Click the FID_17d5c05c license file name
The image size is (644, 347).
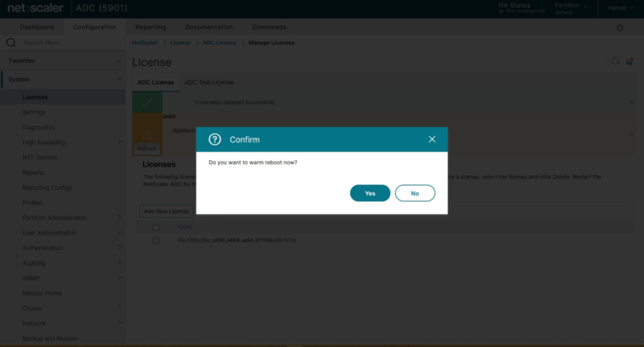[237, 240]
